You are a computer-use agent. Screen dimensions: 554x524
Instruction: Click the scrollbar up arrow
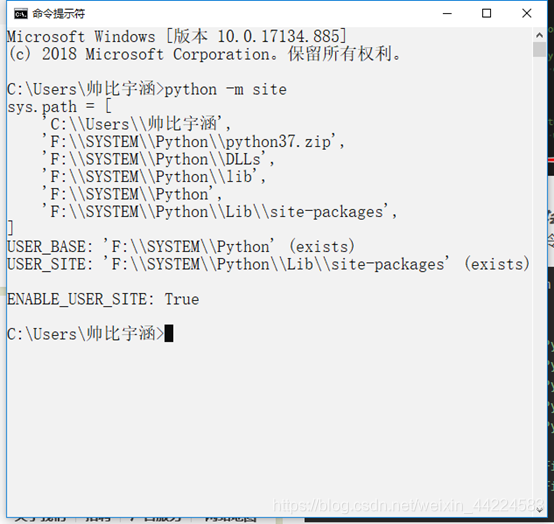pyautogui.click(x=539, y=35)
